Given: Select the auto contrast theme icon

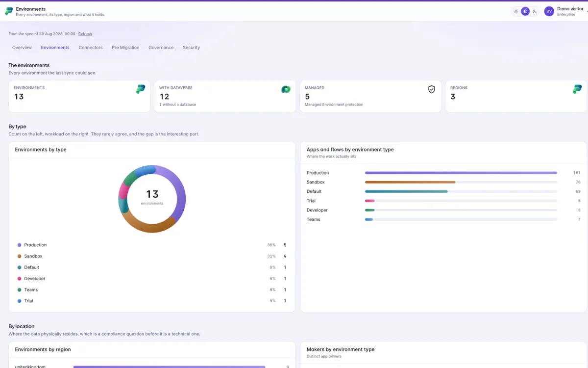Looking at the screenshot, I should coord(525,11).
